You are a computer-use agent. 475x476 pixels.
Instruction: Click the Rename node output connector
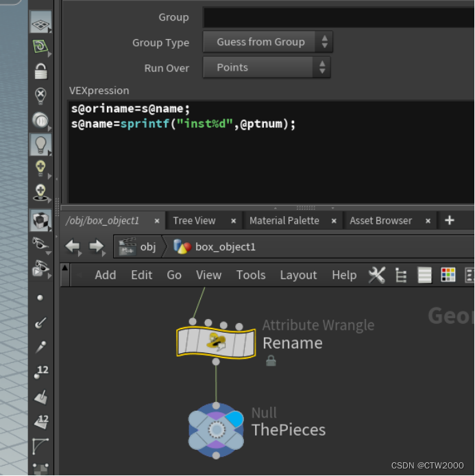coord(216,362)
